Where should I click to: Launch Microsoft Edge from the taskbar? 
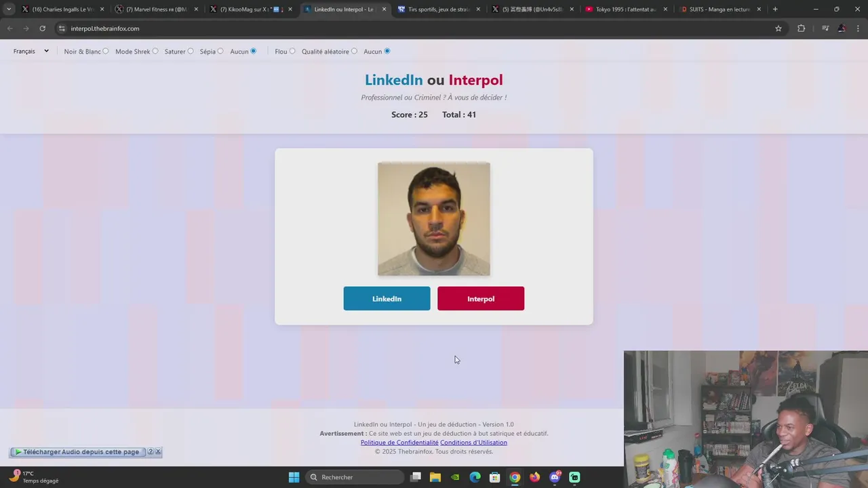click(x=475, y=477)
